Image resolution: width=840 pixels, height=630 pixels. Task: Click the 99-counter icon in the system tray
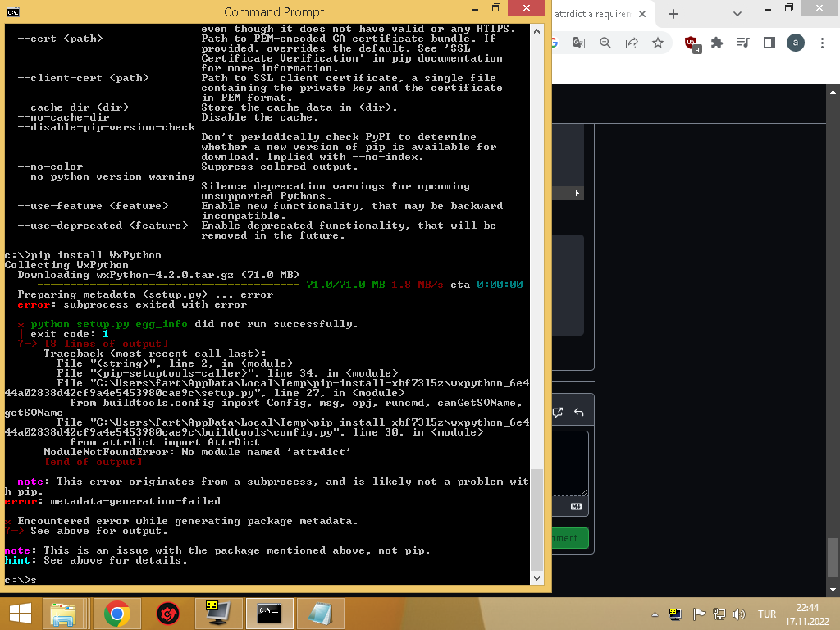tap(674, 614)
